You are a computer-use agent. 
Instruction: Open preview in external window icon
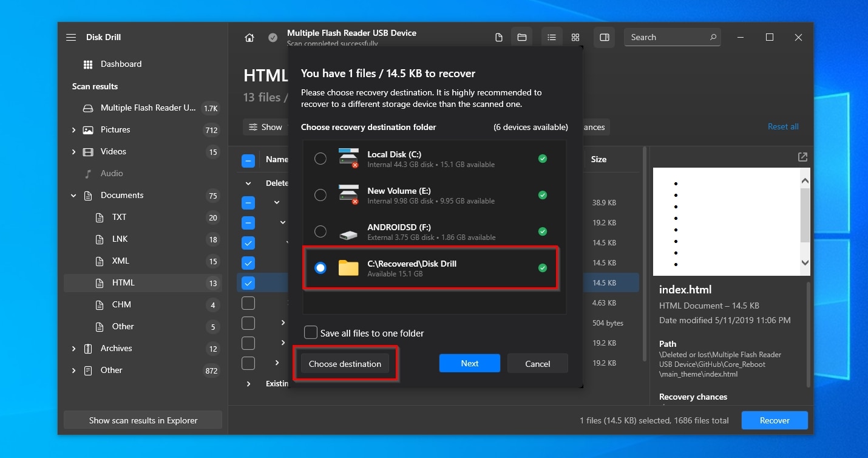(802, 157)
